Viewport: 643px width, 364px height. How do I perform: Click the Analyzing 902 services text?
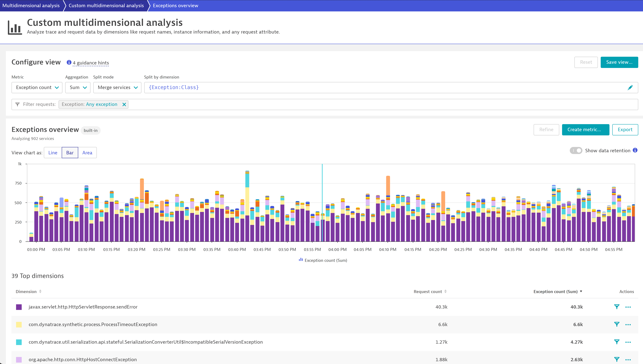pyautogui.click(x=33, y=139)
